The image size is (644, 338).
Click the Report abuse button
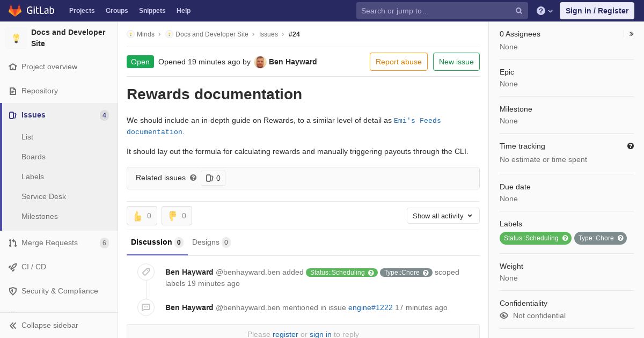[399, 62]
